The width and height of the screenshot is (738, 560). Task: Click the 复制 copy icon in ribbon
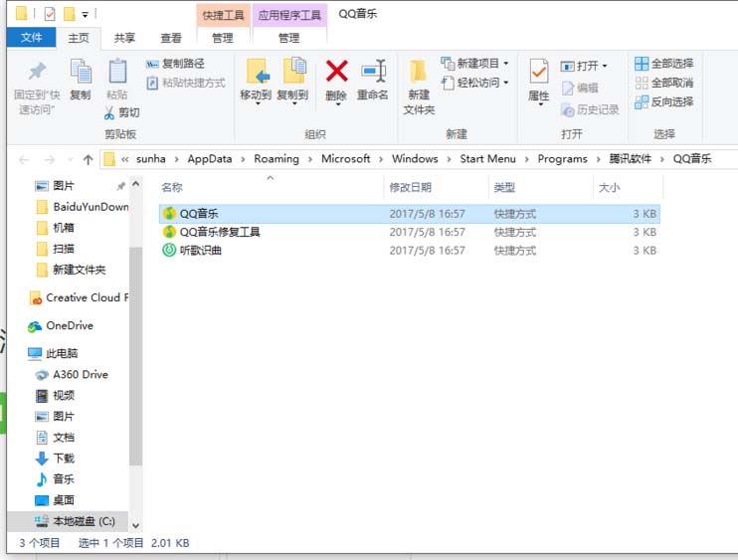(x=81, y=72)
